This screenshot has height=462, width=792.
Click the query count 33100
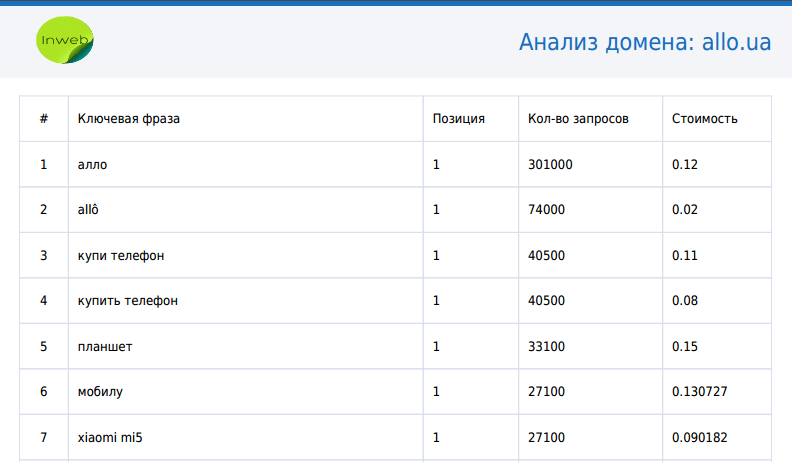click(x=547, y=346)
